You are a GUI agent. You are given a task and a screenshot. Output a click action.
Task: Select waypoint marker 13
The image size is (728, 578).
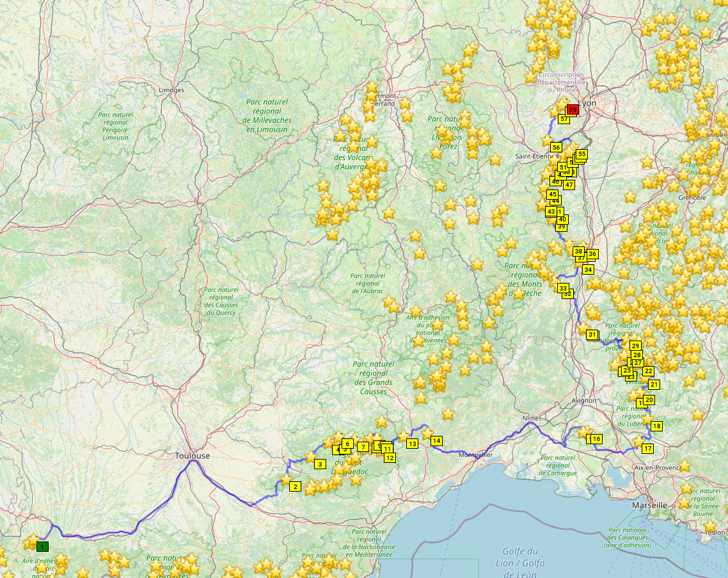(411, 444)
